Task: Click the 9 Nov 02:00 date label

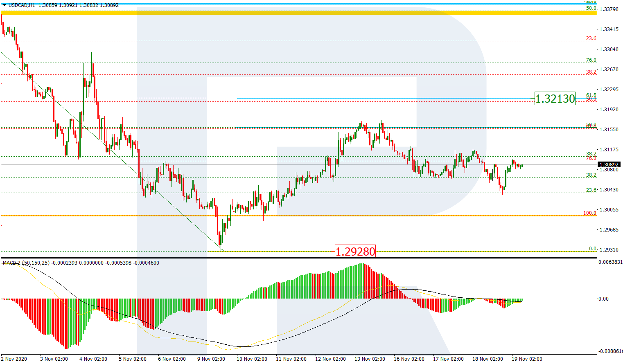Action: click(211, 359)
